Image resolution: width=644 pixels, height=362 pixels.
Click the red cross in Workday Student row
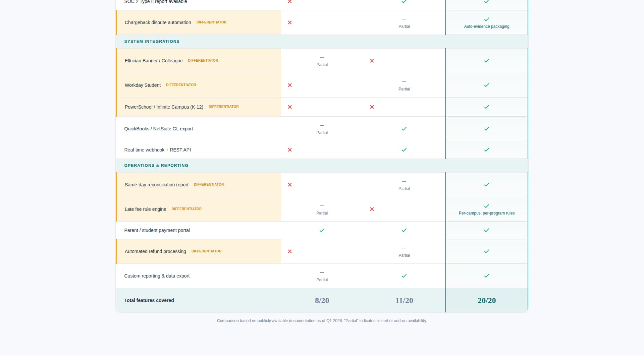click(x=290, y=85)
